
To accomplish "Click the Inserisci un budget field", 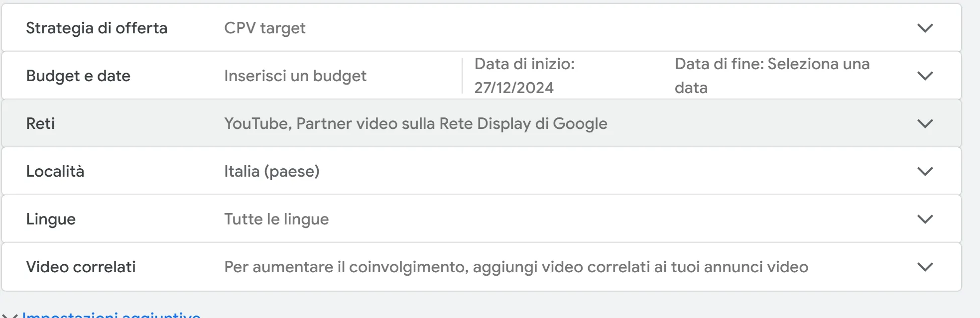I will (x=295, y=75).
